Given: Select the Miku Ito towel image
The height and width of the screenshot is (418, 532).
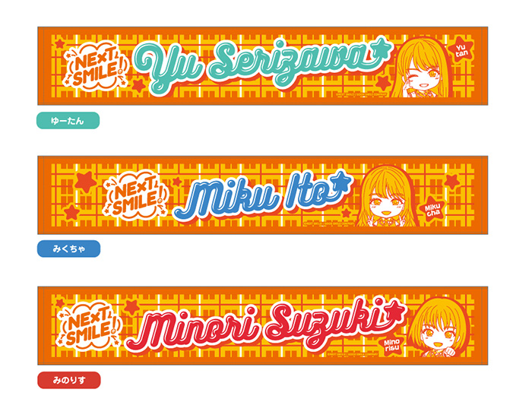Looking at the screenshot, I should (263, 195).
